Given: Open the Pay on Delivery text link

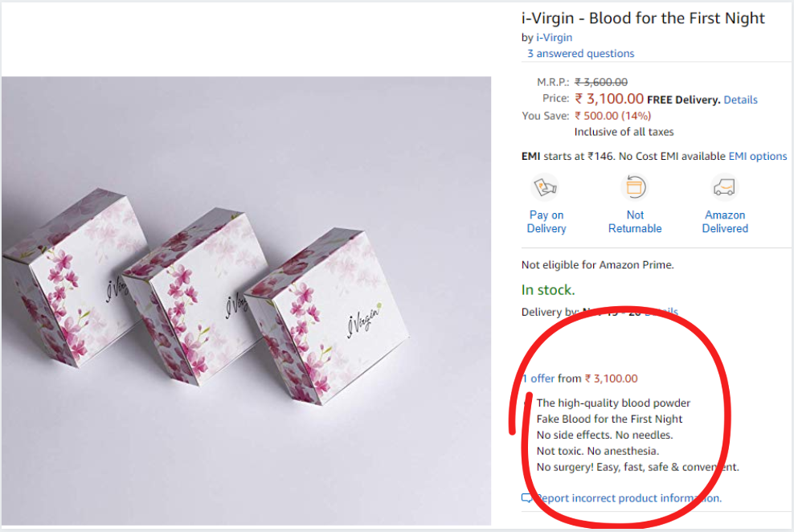Looking at the screenshot, I should click(546, 222).
